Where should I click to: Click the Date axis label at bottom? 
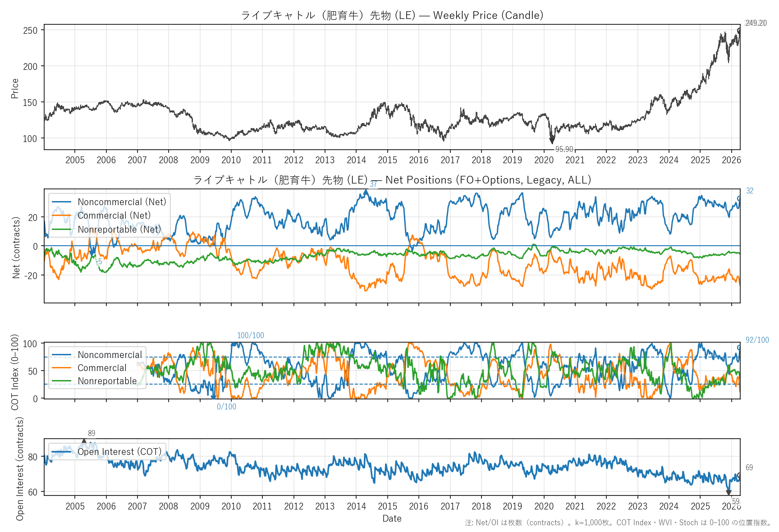coord(392,518)
